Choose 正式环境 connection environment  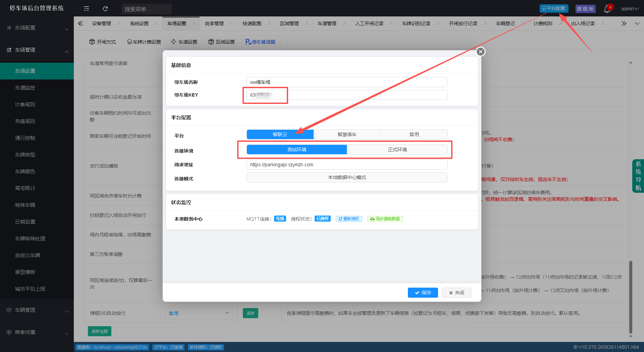click(x=397, y=150)
